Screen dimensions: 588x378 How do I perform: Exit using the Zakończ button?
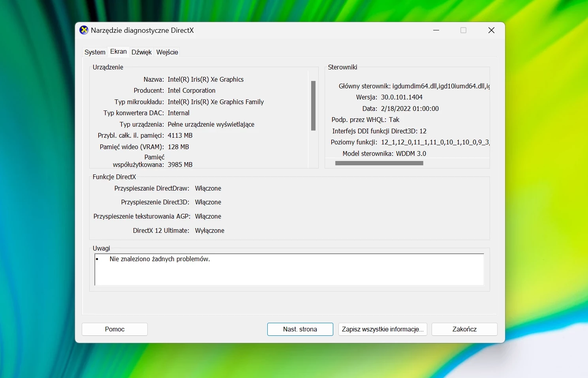coord(464,329)
